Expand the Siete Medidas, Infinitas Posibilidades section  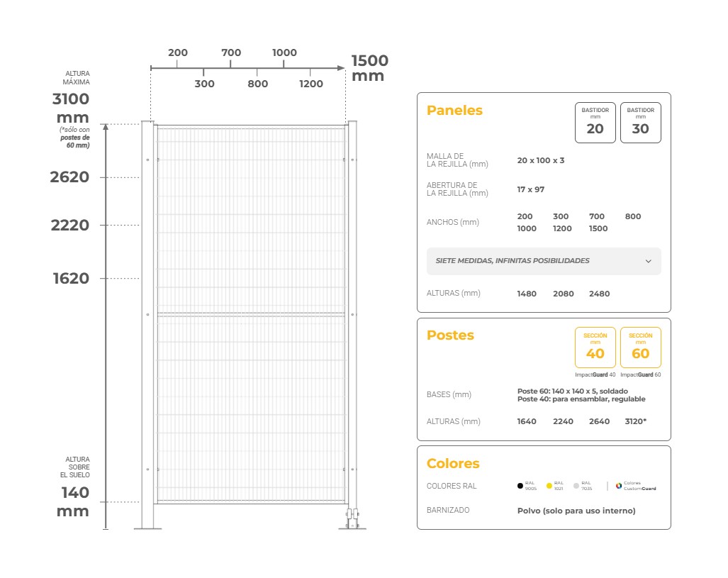pos(512,261)
